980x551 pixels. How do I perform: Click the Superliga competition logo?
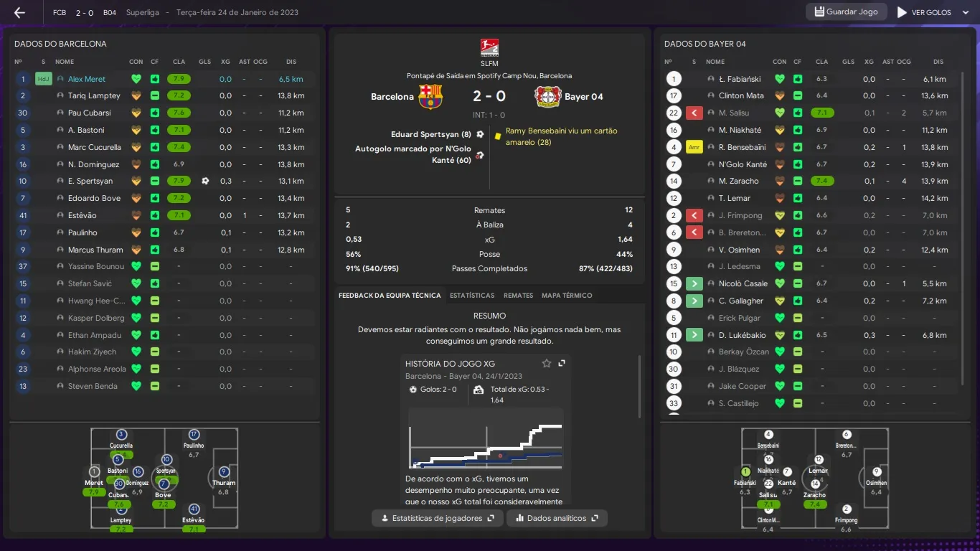click(x=489, y=48)
